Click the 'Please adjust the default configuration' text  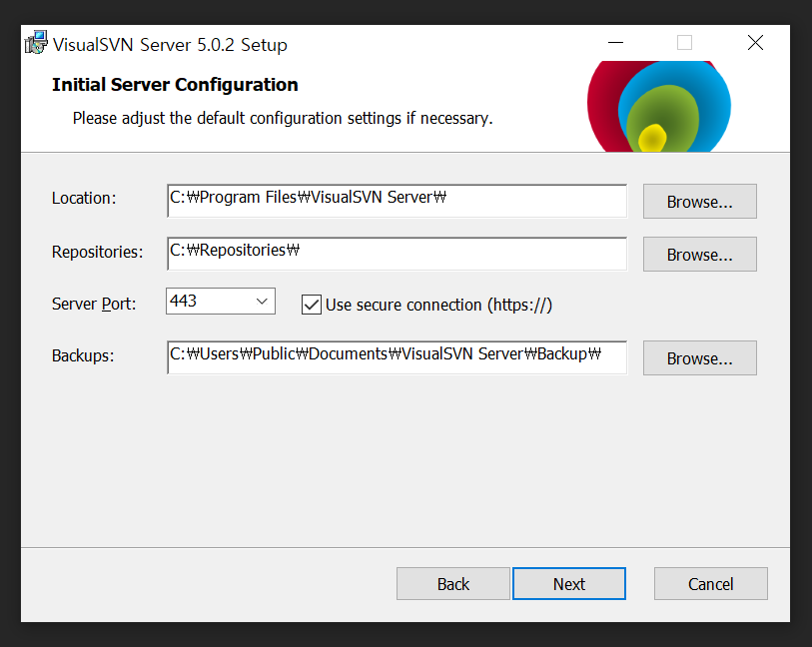(x=283, y=119)
